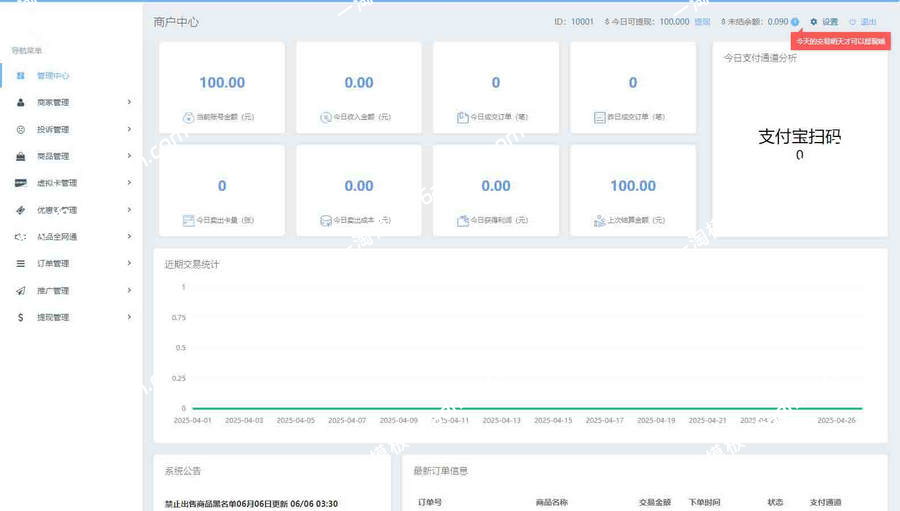The image size is (900, 511).
Task: Click the 今日卖出卡量 card icon
Action: point(188,220)
